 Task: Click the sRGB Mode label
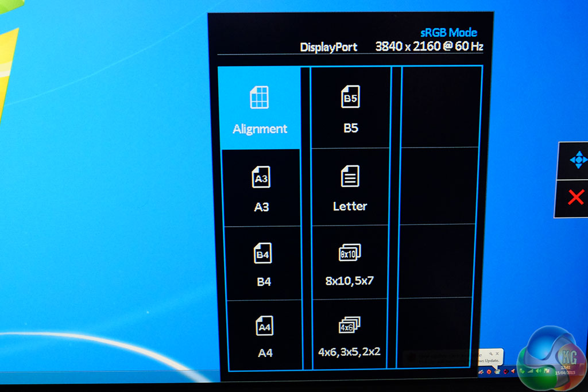pyautogui.click(x=448, y=33)
